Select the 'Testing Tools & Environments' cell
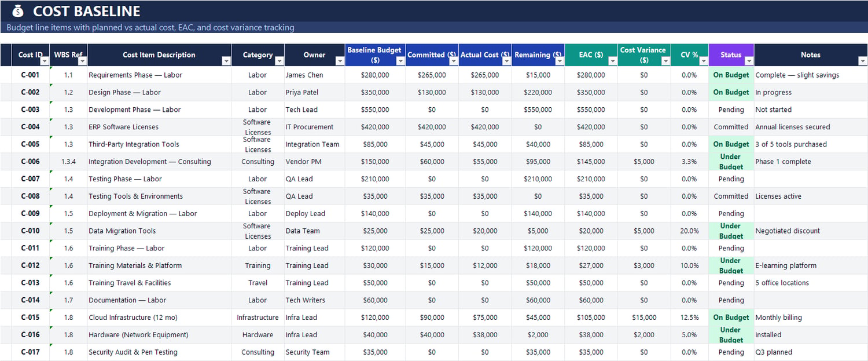Viewport: 868px width, 361px height. [159, 196]
